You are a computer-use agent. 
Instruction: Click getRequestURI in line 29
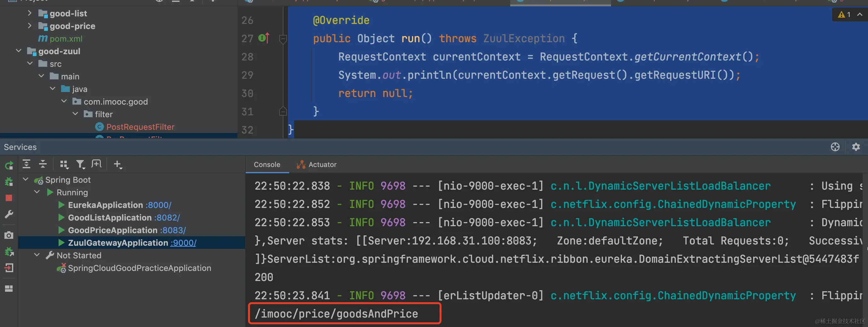(675, 75)
